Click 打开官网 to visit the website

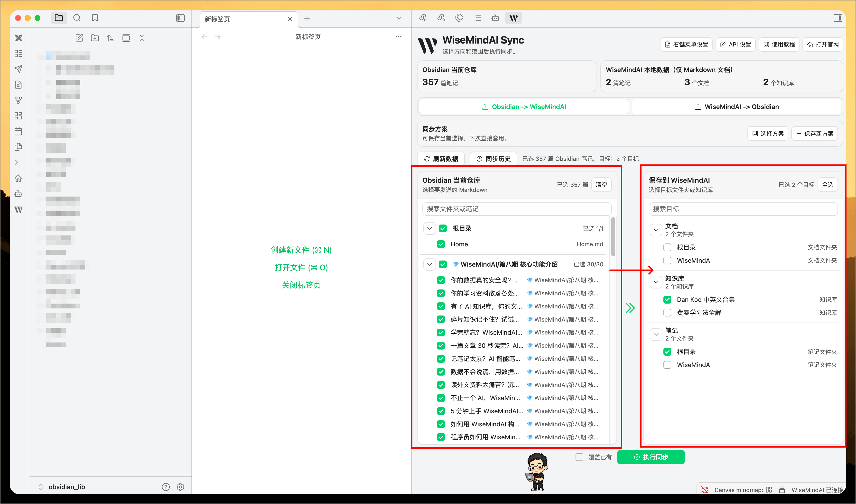823,45
